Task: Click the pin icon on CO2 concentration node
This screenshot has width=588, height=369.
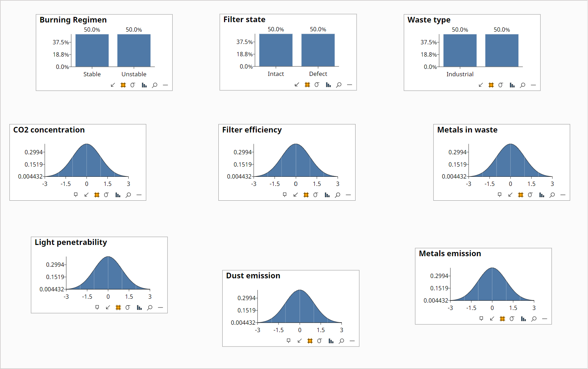Action: [76, 195]
